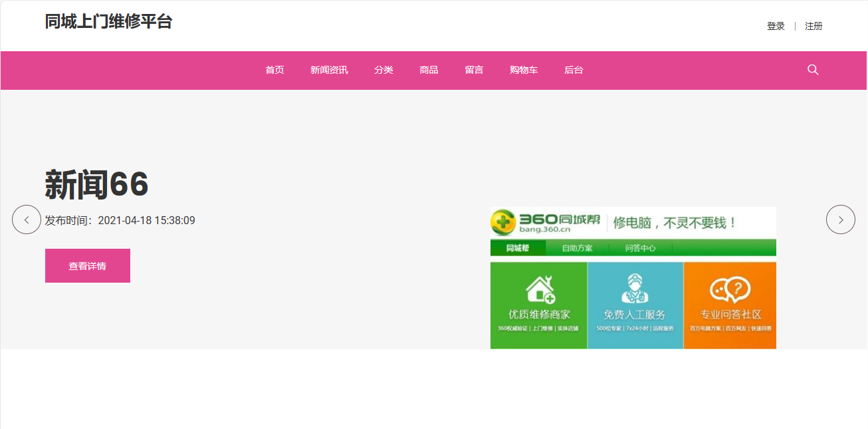This screenshot has height=429, width=868.
Task: Click 优质维修商家 green tile in banner
Action: (x=539, y=305)
